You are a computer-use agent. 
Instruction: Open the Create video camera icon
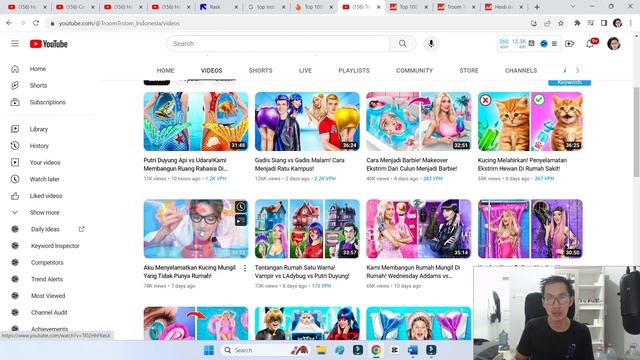[569, 43]
